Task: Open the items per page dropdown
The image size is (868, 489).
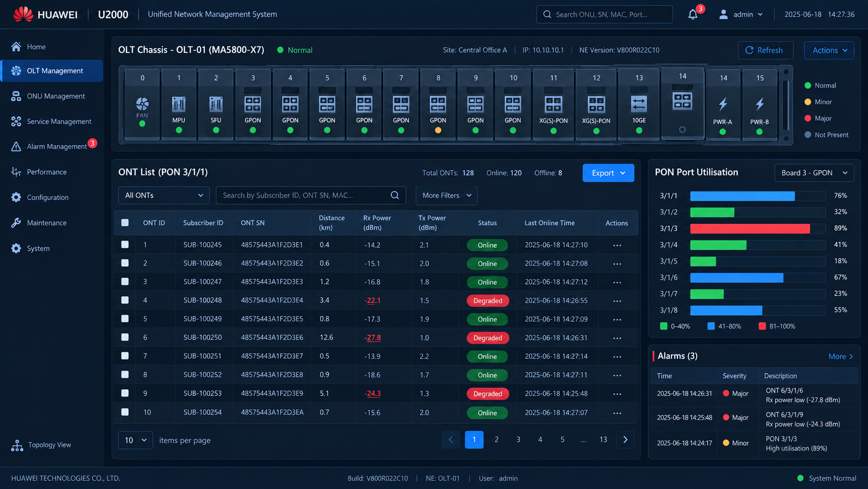Action: coord(135,440)
